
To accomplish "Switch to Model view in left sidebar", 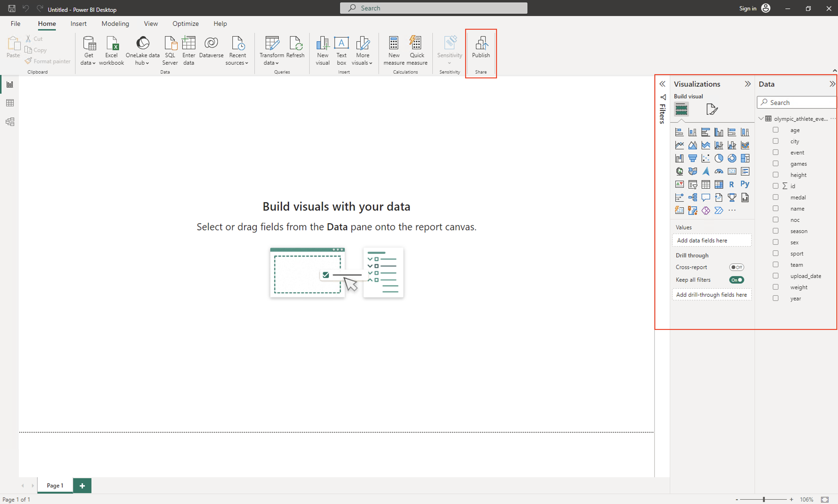I will pyautogui.click(x=10, y=122).
